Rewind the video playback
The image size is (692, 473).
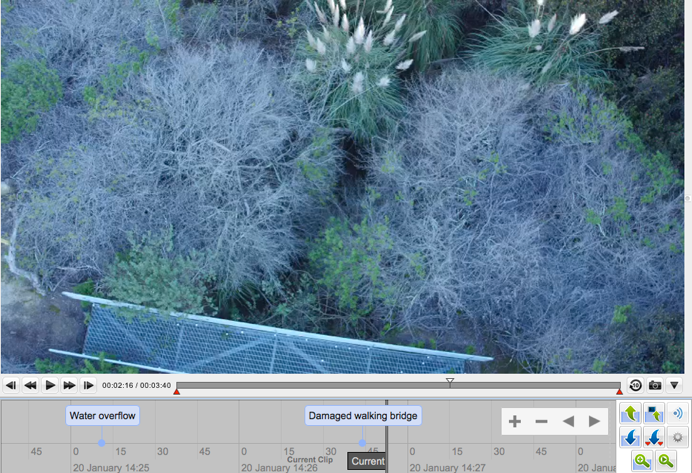[x=30, y=385]
